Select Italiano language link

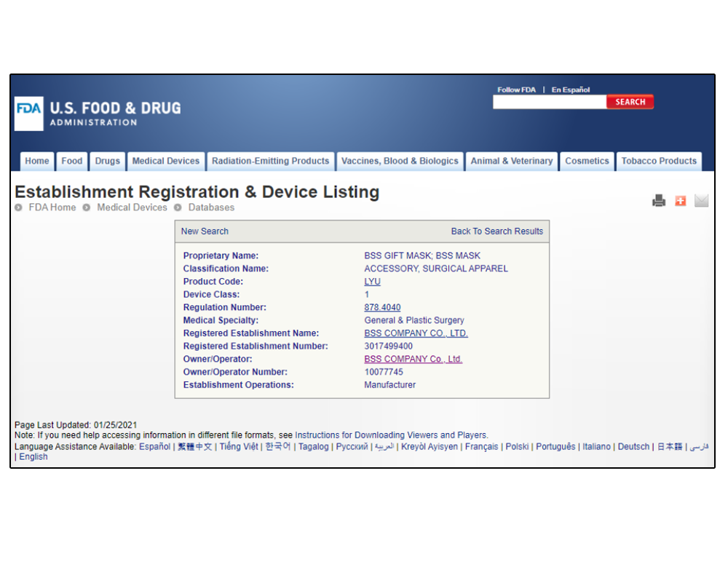pyautogui.click(x=597, y=446)
